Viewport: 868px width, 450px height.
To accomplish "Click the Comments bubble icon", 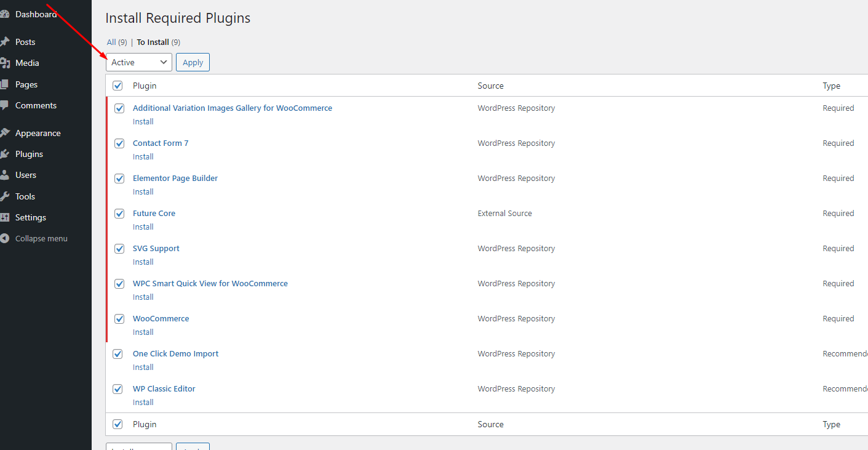I will click(x=5, y=105).
